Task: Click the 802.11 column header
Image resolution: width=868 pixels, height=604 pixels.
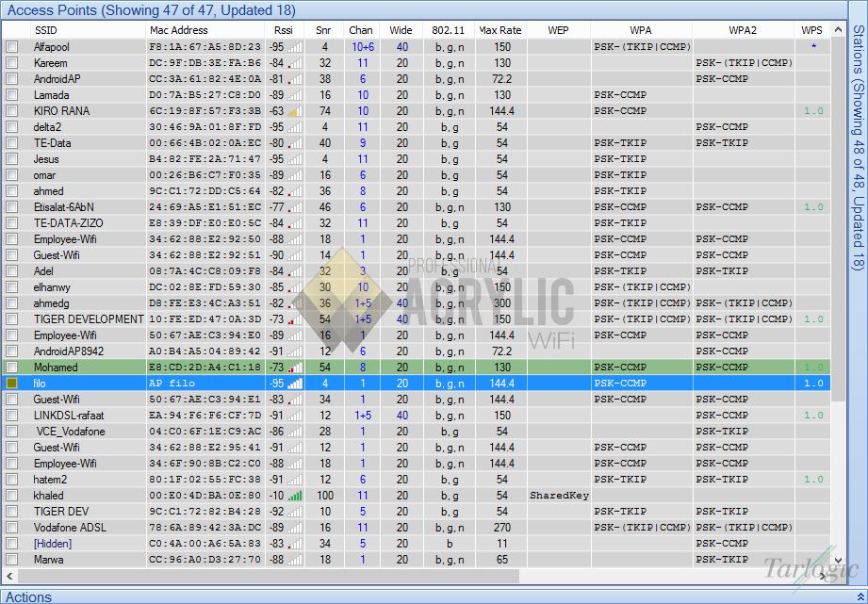Action: coord(449,30)
